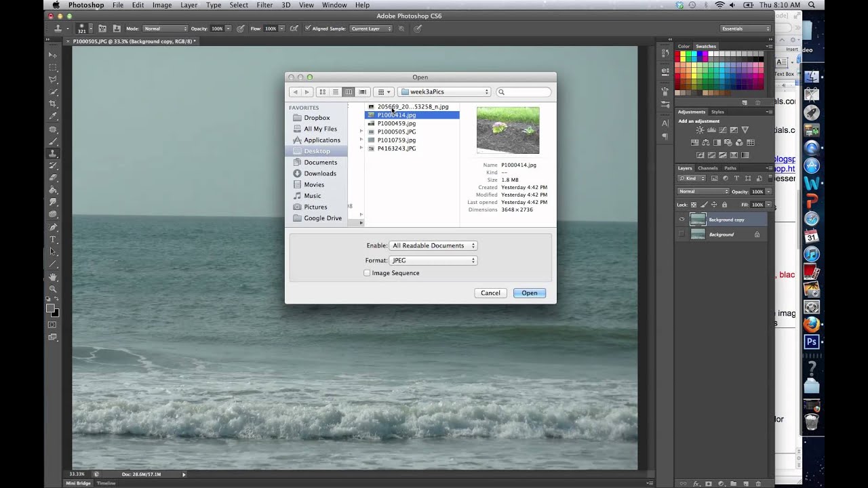
Task: Open the layer Kind filter dropdown
Action: 693,178
